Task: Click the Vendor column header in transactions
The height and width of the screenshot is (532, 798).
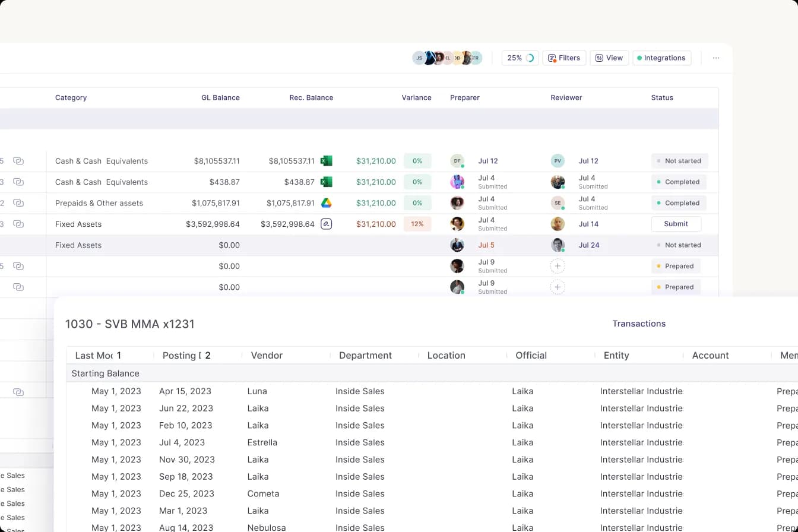Action: (x=267, y=355)
